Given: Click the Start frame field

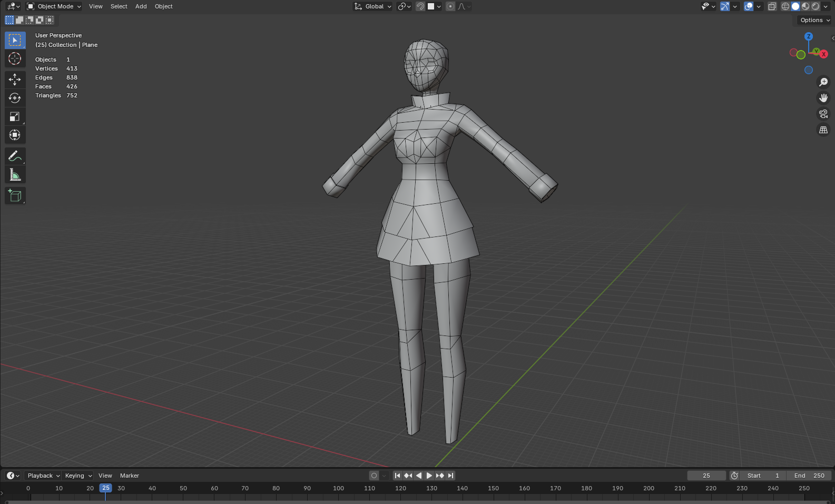Looking at the screenshot, I should click(763, 476).
